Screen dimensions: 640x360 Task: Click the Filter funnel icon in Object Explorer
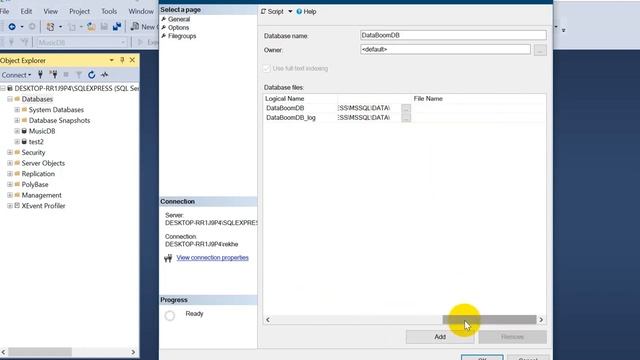pyautogui.click(x=79, y=75)
